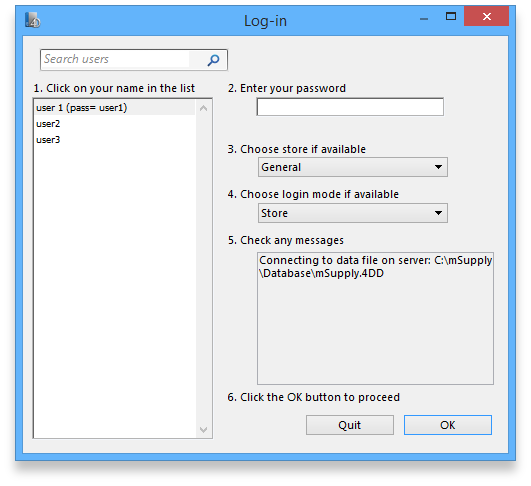This screenshot has height=486, width=531.
Task: Click the 4D application icon in title bar
Action: pos(33,20)
